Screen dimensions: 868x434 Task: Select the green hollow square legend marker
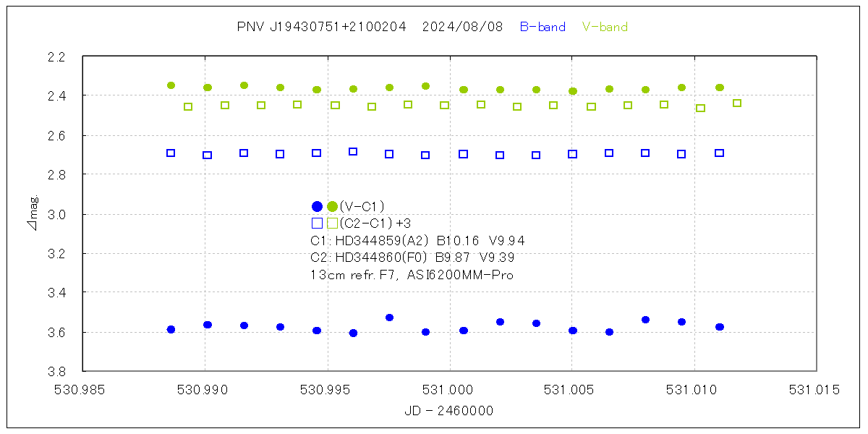pyautogui.click(x=332, y=224)
